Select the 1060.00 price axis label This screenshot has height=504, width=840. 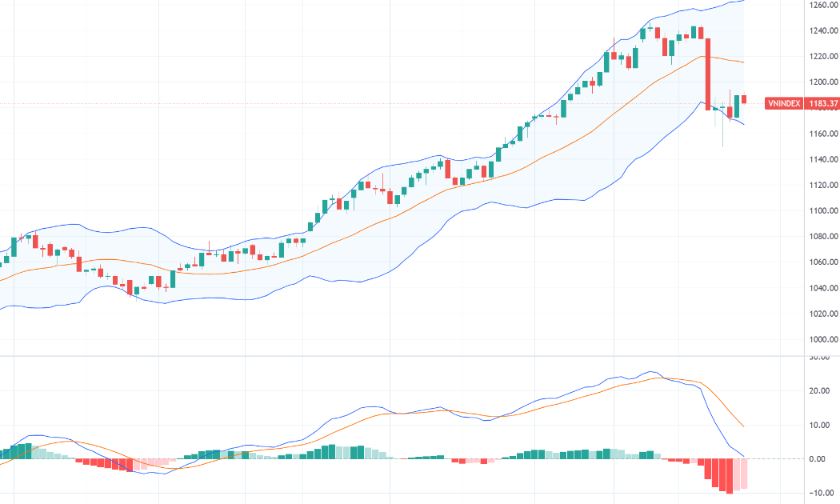click(823, 262)
